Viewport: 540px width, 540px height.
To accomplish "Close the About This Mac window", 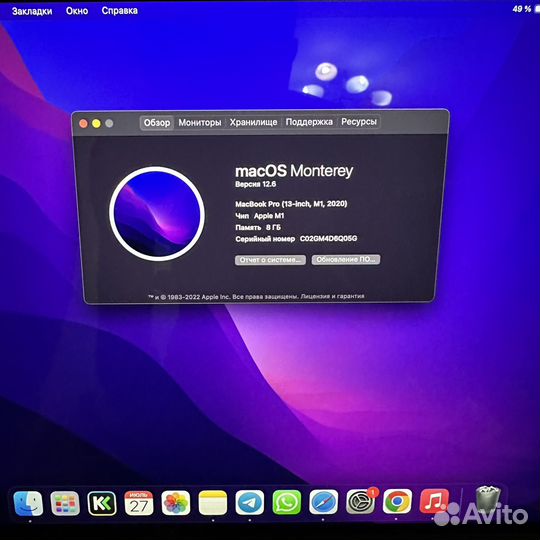I will coord(83,124).
